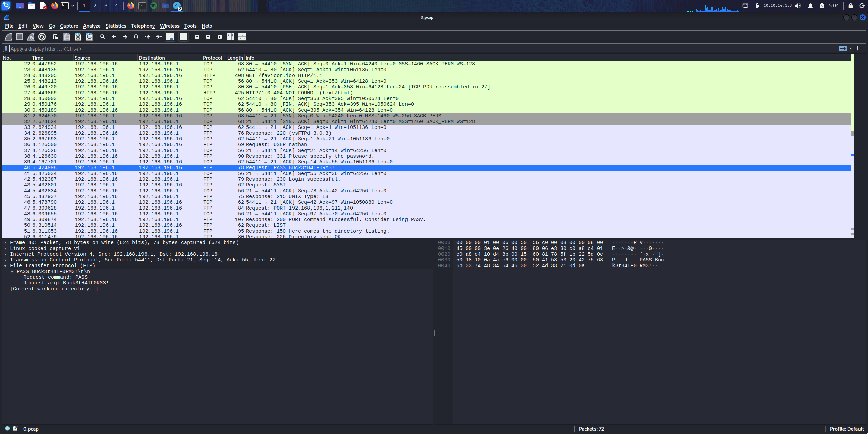The width and height of the screenshot is (868, 434).
Task: Expand Transmission Control Protocol details
Action: (x=5, y=260)
